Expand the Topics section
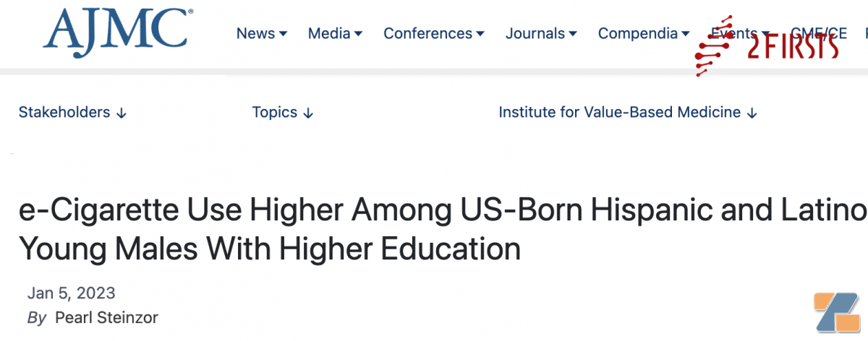The width and height of the screenshot is (868, 341). [274, 112]
